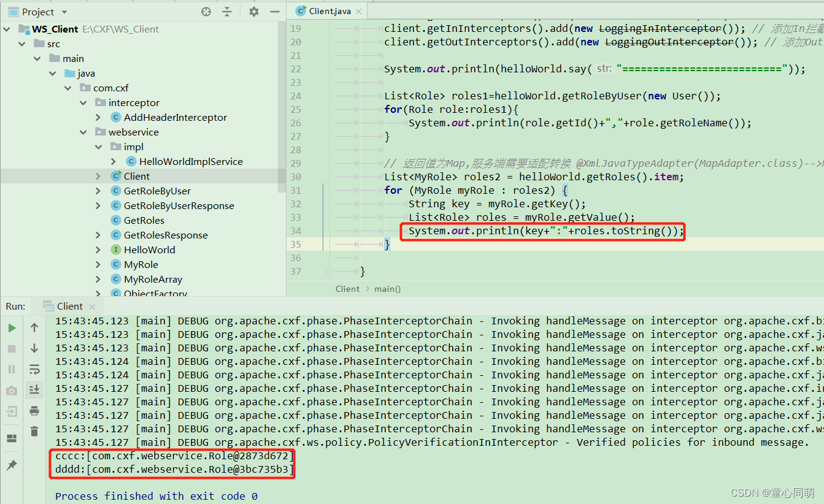824x504 pixels.
Task: Open Project panel settings gear
Action: pos(254,12)
